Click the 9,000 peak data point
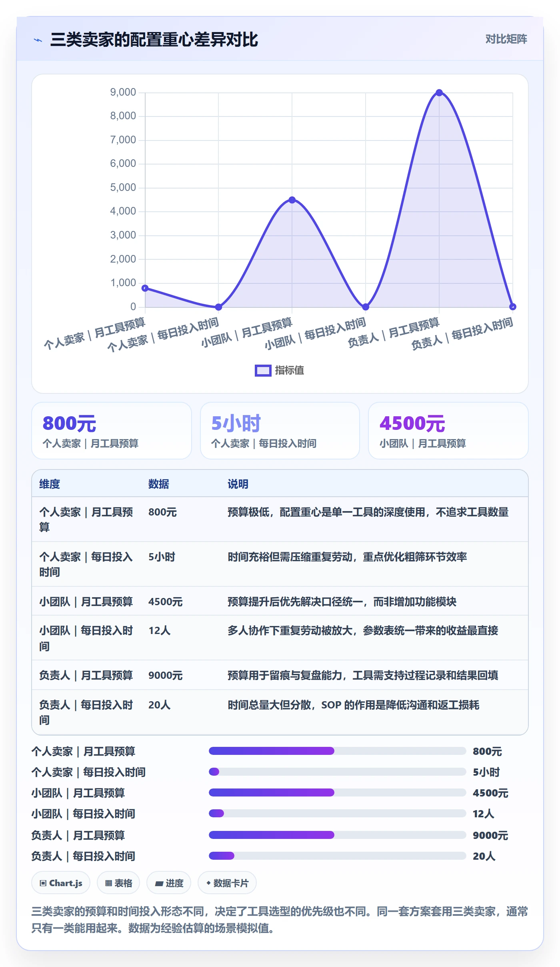Screen dimensions: 560x967 pyautogui.click(x=439, y=92)
